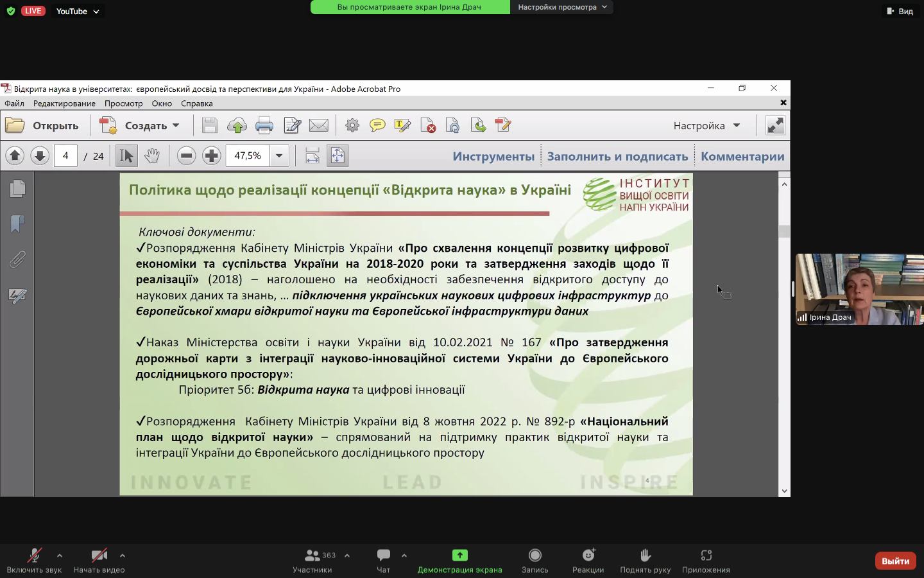The width and height of the screenshot is (924, 578).
Task: Turn on camera with Начать видео
Action: 99,560
